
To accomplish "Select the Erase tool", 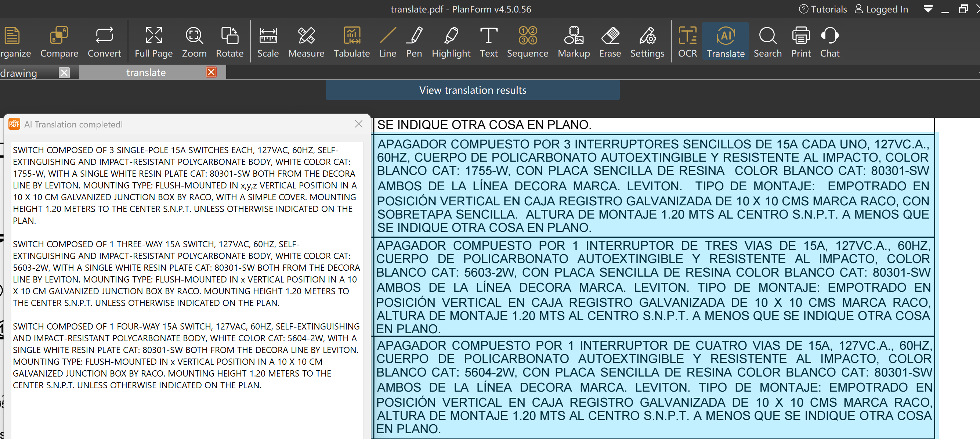I will (x=610, y=42).
